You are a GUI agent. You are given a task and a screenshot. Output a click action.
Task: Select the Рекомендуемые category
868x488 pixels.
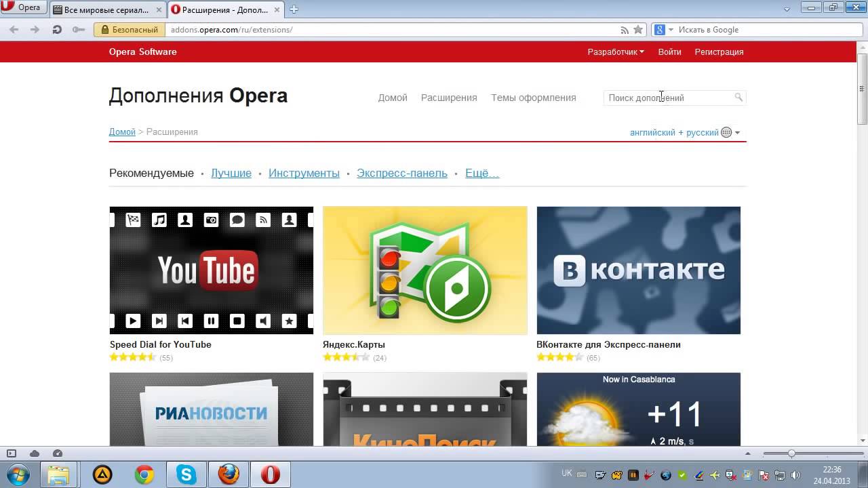(151, 173)
